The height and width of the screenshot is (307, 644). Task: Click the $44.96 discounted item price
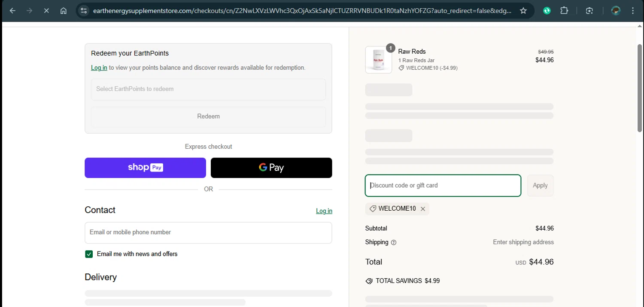pos(544,60)
